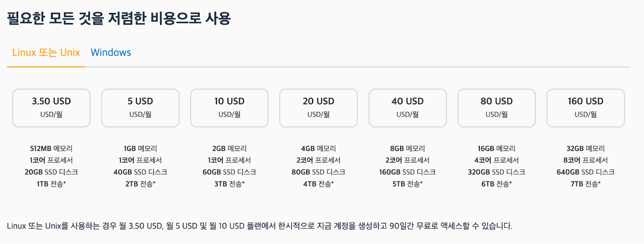The height and width of the screenshot is (244, 644).
Task: Click the 필요한 모든 것을 heading
Action: [x=56, y=19]
